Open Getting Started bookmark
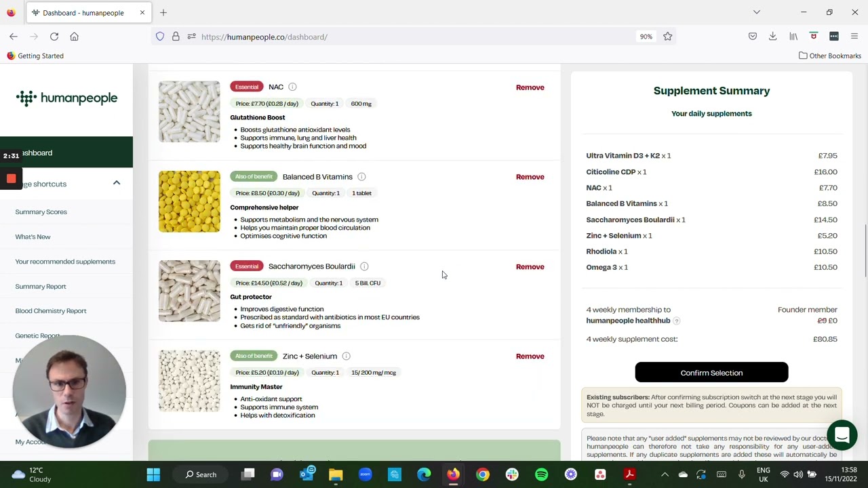Image resolution: width=868 pixels, height=488 pixels. tap(35, 56)
